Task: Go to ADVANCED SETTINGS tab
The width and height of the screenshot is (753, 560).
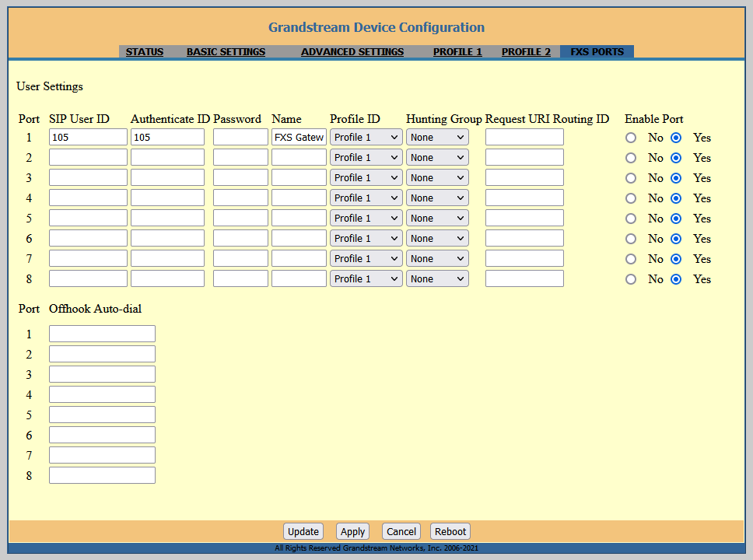Action: (x=352, y=52)
